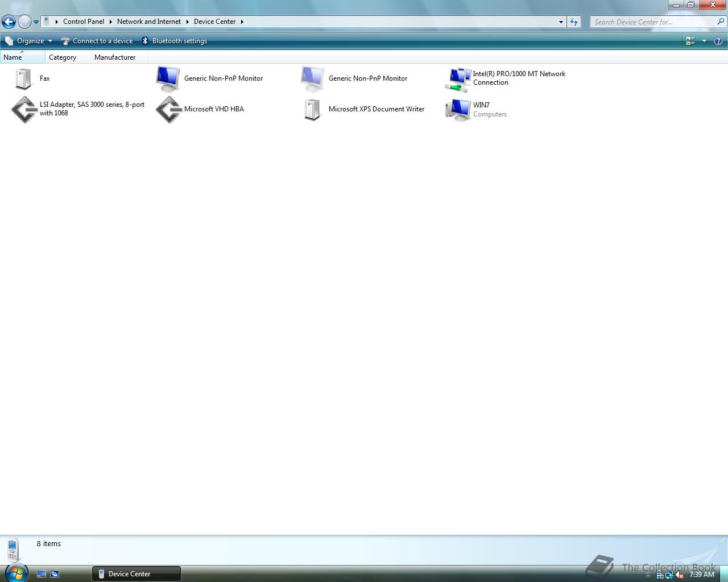This screenshot has height=582, width=728.
Task: Sort by the Manufacturer column header
Action: click(119, 57)
